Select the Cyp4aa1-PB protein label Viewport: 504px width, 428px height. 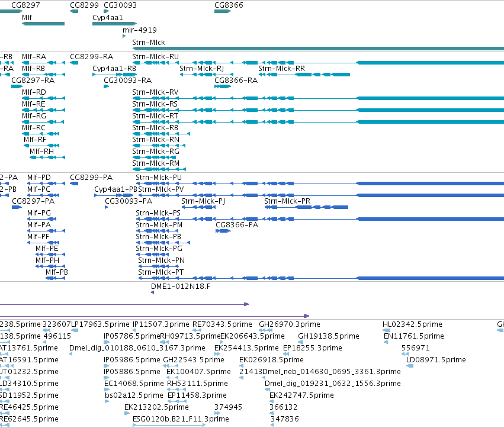tap(115, 189)
